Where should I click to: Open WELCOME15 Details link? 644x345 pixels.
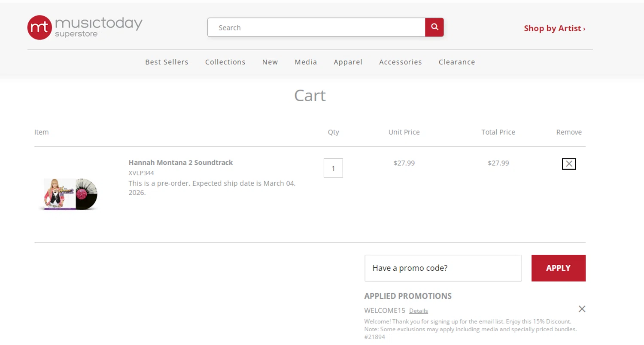pos(419,311)
